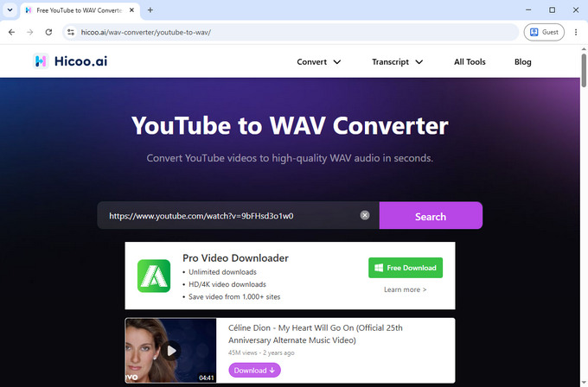Click 'HD/4K video downloads' bullet text
This screenshot has height=387, width=588.
[x=227, y=284]
